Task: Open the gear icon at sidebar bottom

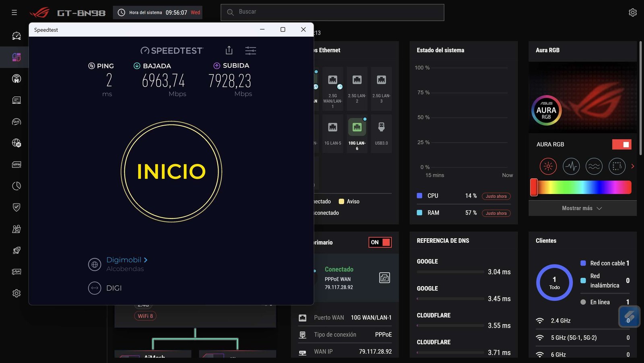Action: [17, 293]
